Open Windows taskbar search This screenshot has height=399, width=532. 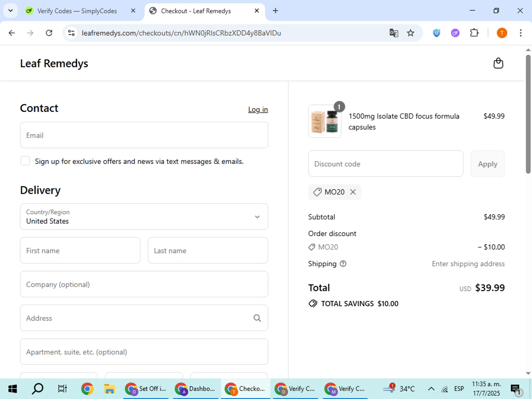[37, 389]
